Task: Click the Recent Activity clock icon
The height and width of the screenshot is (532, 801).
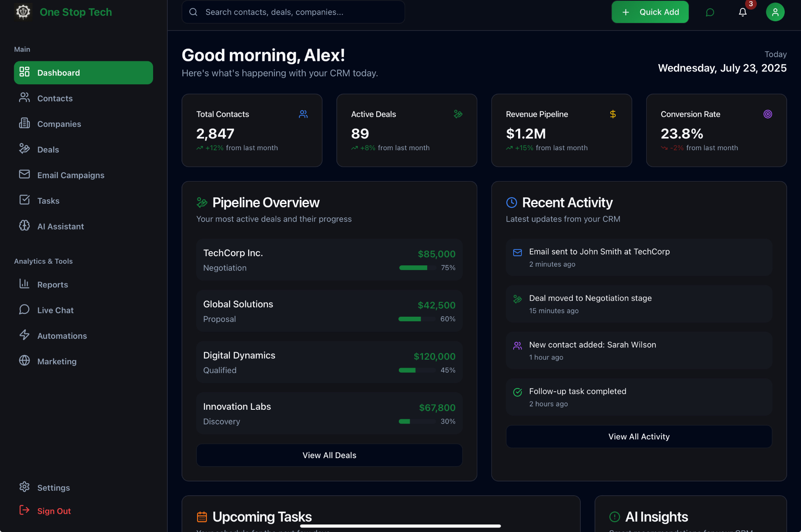Action: (511, 203)
